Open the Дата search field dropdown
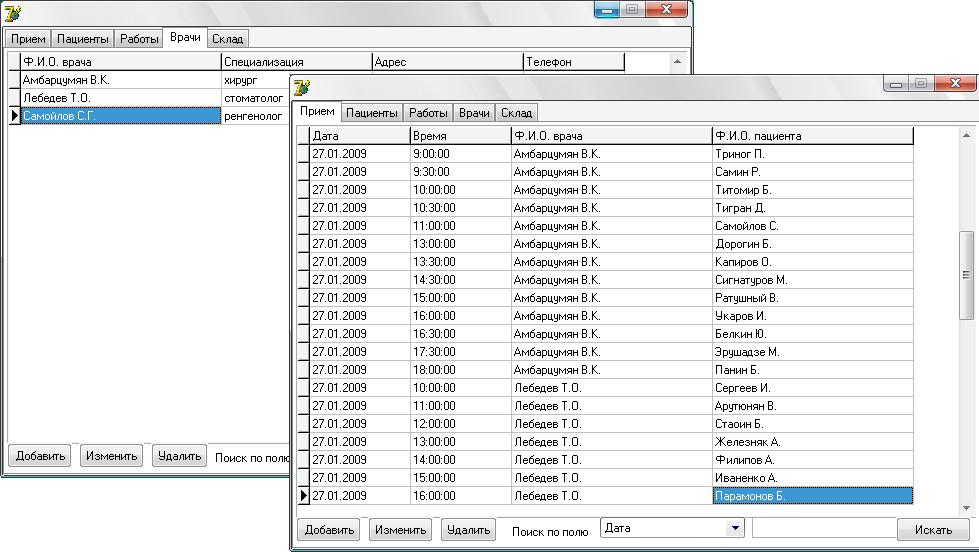Viewport: 979px width, 552px height. [736, 528]
